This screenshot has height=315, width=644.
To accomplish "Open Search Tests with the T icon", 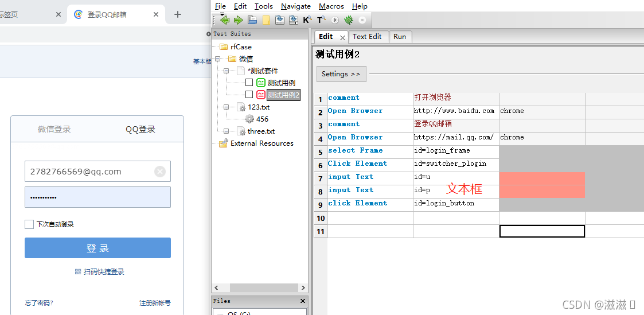I will point(321,20).
